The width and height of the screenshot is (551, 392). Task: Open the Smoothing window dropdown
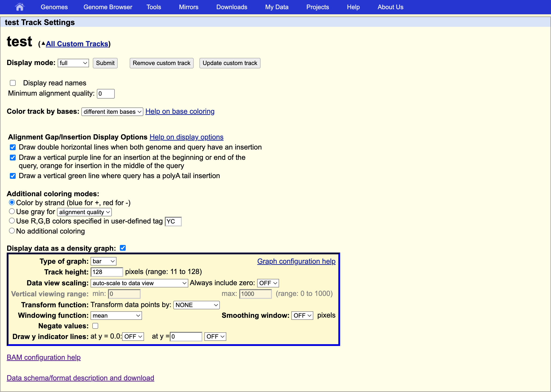[x=302, y=316]
